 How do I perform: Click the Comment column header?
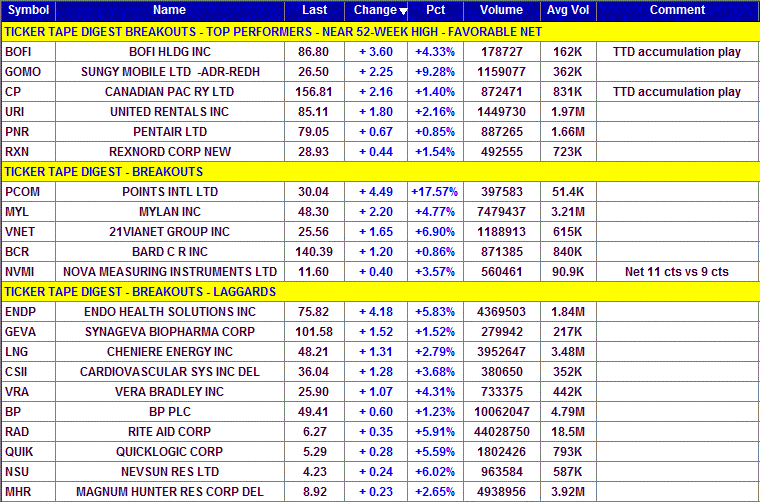click(678, 10)
